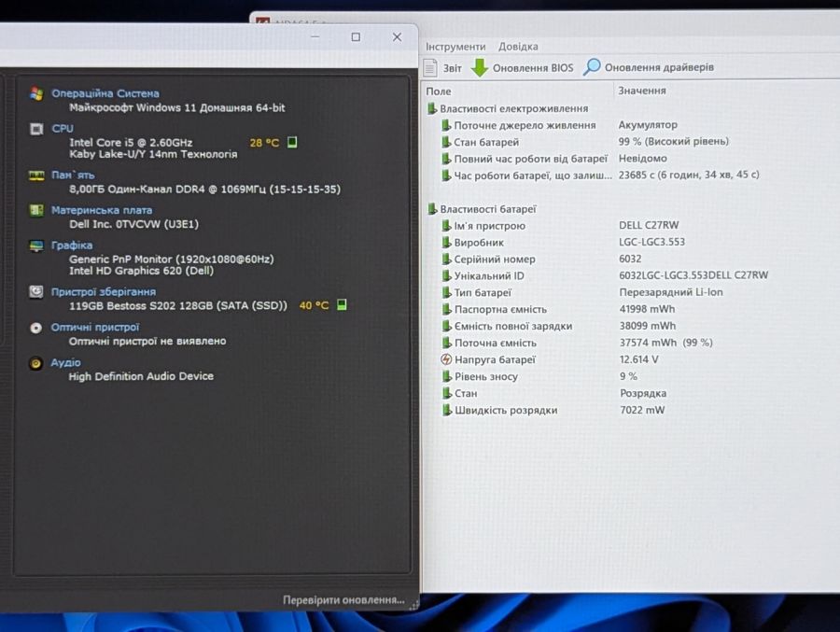Select the Ім'я пристрою row label

[490, 226]
